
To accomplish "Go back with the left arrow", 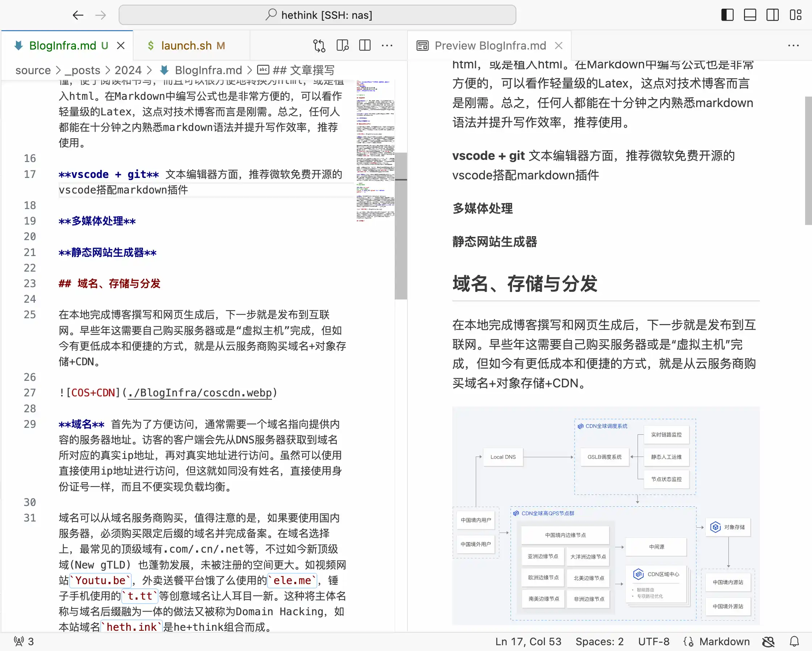I will [x=77, y=15].
